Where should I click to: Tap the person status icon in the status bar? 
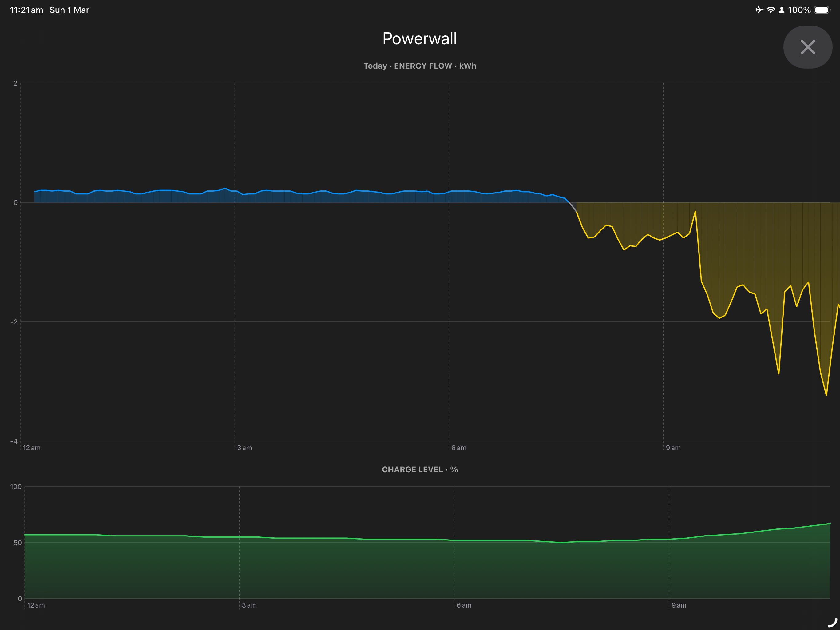pyautogui.click(x=782, y=10)
